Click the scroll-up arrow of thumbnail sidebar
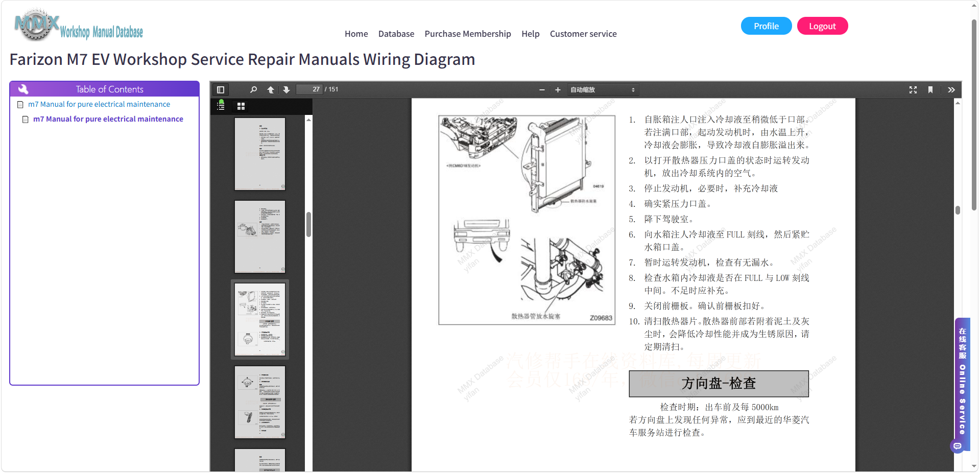 pyautogui.click(x=308, y=120)
